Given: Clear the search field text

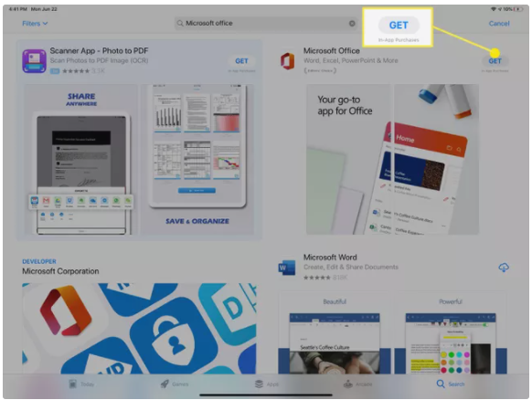Looking at the screenshot, I should tap(352, 24).
